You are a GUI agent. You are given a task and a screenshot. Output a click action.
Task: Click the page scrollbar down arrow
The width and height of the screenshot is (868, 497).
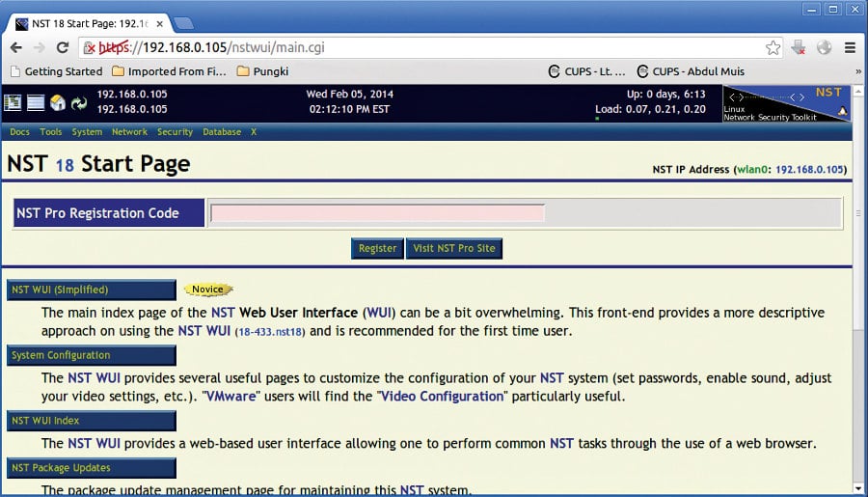(x=858, y=488)
